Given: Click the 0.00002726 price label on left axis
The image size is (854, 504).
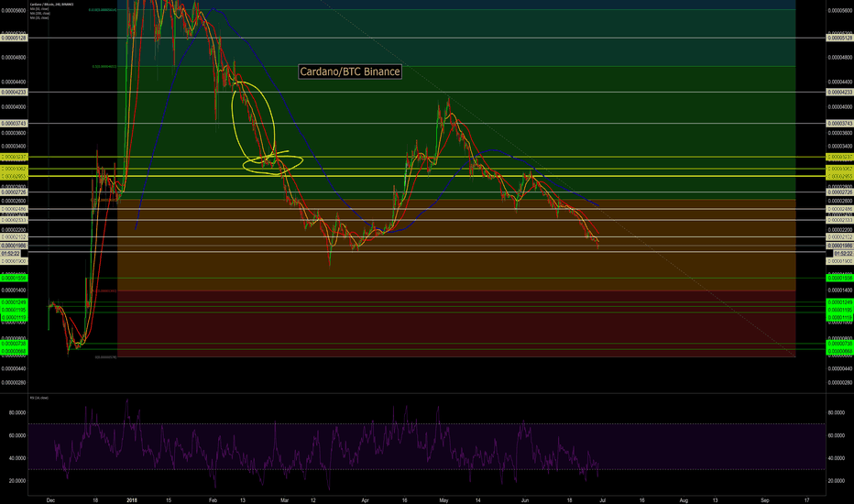Looking at the screenshot, I should pos(14,192).
